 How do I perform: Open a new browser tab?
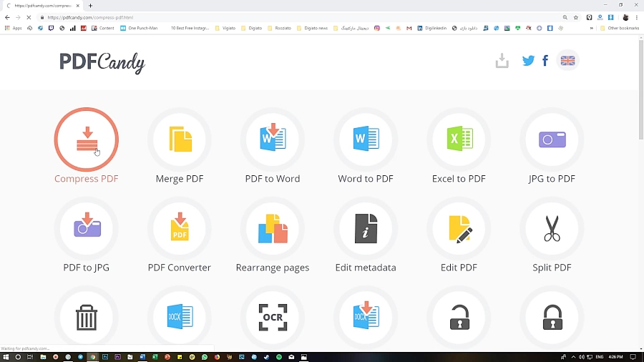click(x=90, y=6)
